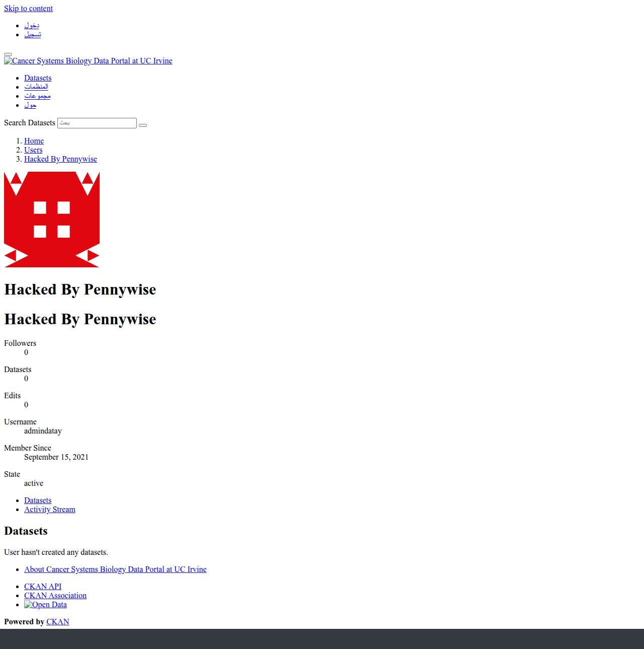
Task: Click the Edits label
Action: (12, 396)
